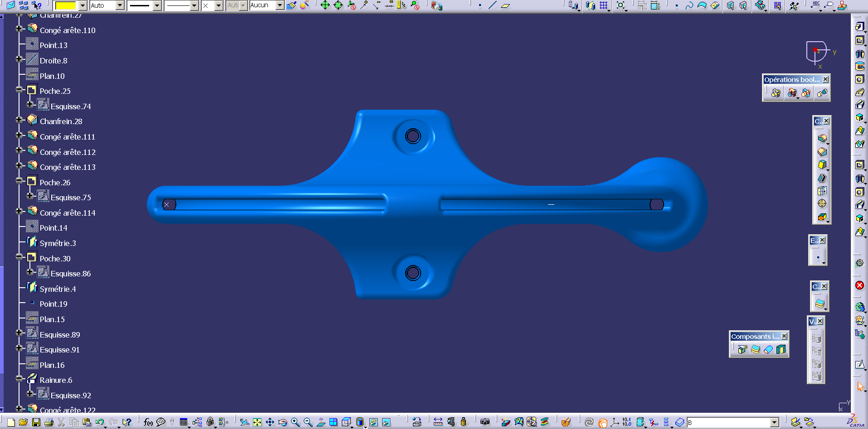Select the Pan view tool
This screenshot has height=429, width=868.
pos(270,422)
